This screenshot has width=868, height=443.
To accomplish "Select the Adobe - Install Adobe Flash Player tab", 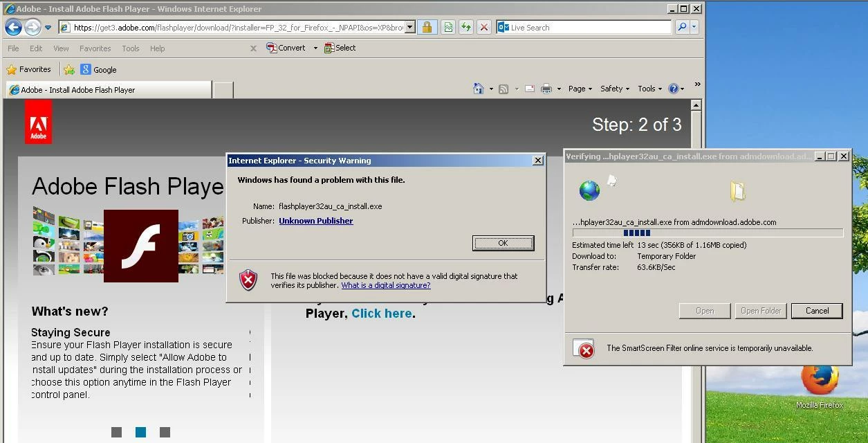I will pos(108,90).
